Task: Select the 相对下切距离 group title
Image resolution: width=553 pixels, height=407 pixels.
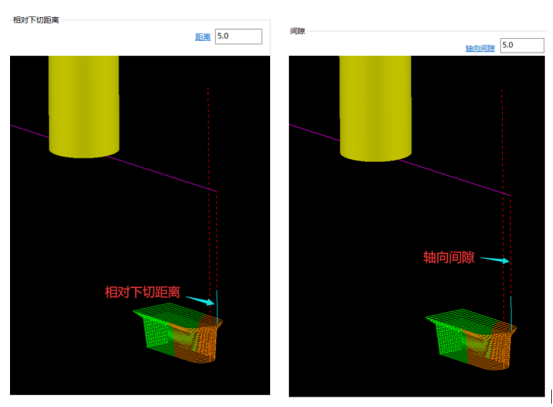Action: tap(36, 20)
